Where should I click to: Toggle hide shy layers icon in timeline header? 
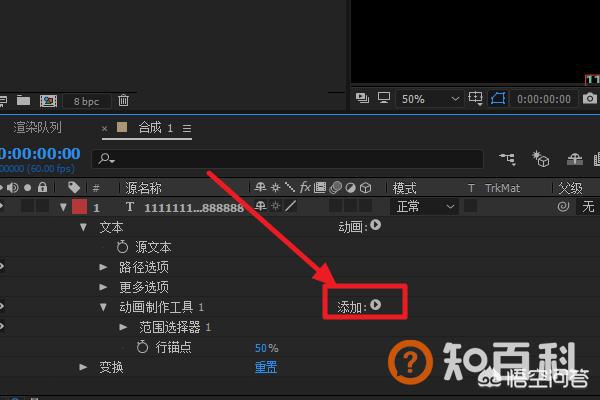[575, 159]
